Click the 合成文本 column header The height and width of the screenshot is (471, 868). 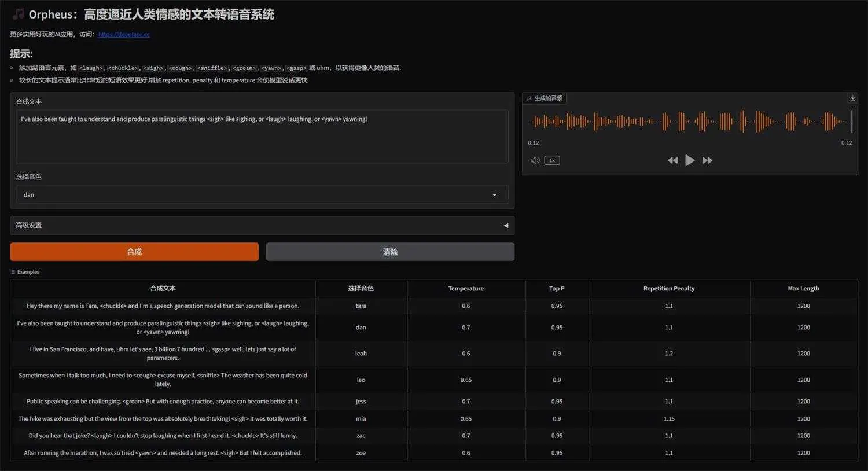pyautogui.click(x=163, y=289)
